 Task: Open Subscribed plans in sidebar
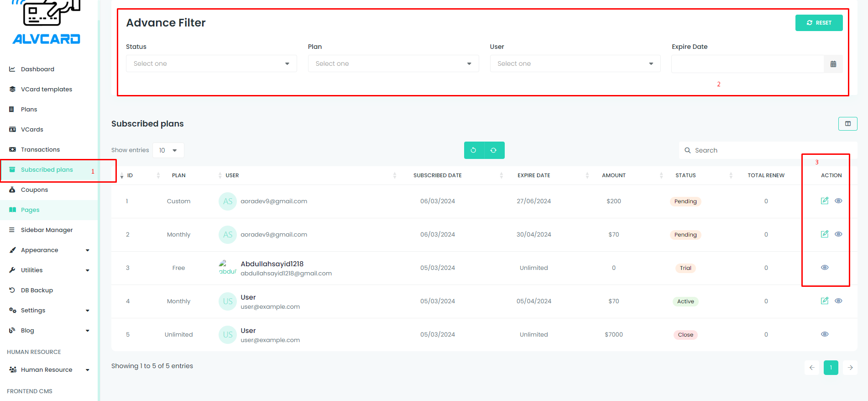tap(49, 169)
